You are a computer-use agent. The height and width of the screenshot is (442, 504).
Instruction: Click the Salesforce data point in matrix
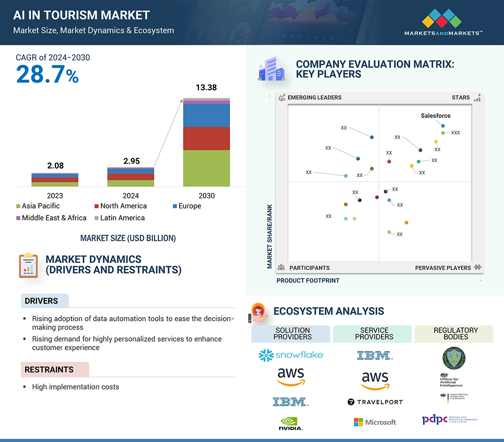click(443, 126)
